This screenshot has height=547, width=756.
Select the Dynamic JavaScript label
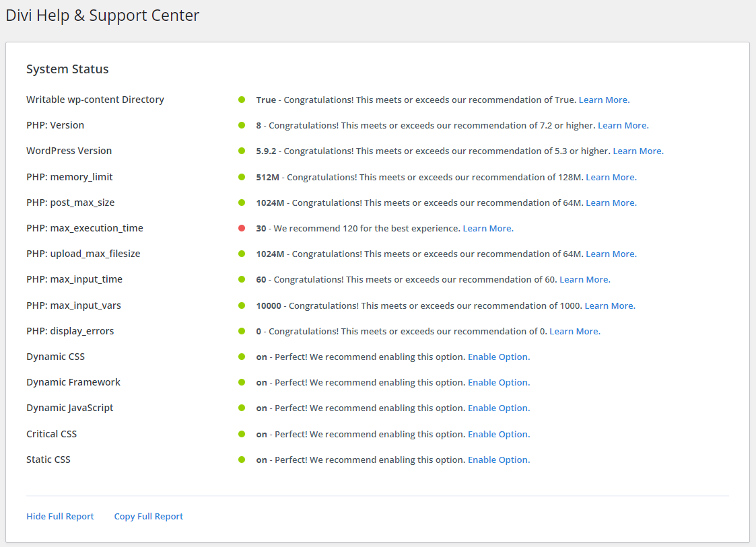coord(70,408)
